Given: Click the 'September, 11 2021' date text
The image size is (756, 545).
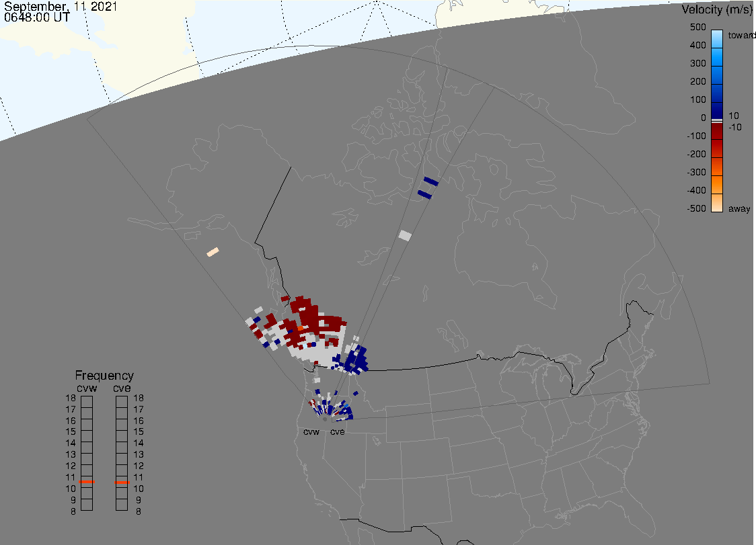Looking at the screenshot, I should click(x=61, y=6).
